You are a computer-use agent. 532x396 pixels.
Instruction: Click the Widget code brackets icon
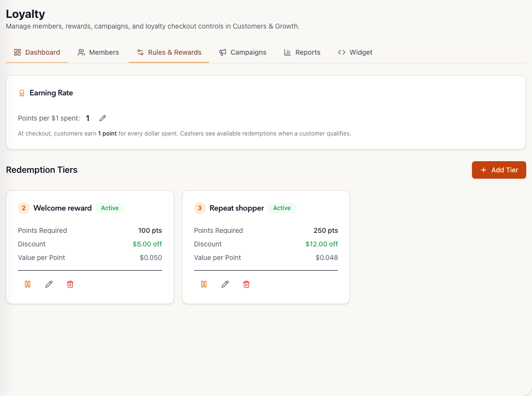342,52
